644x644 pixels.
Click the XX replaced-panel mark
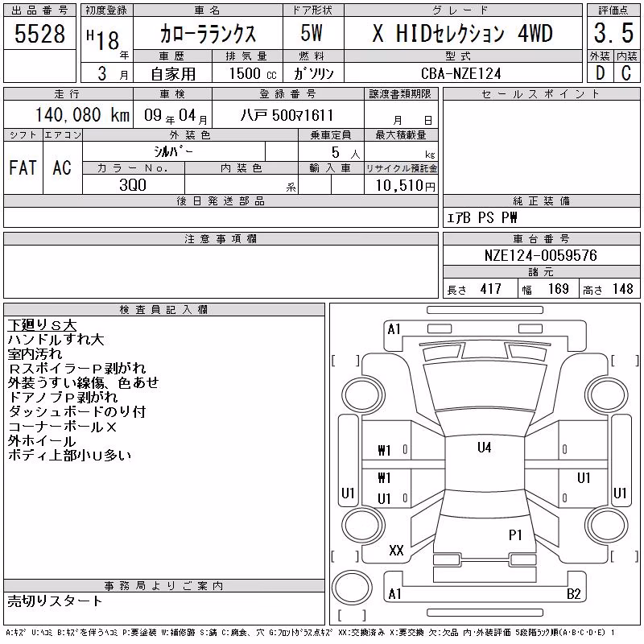point(396,551)
